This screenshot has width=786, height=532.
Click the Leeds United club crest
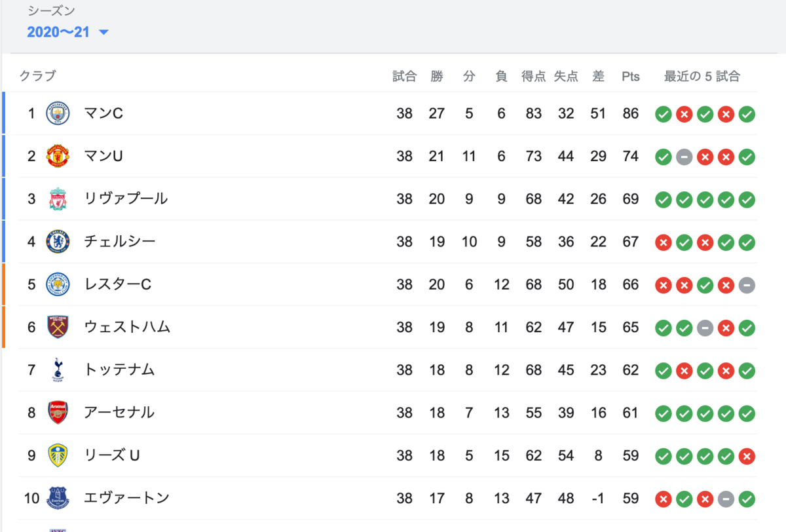[x=56, y=456]
